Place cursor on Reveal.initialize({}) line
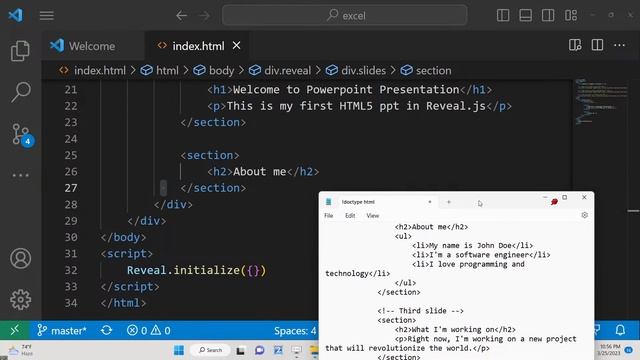 point(196,270)
